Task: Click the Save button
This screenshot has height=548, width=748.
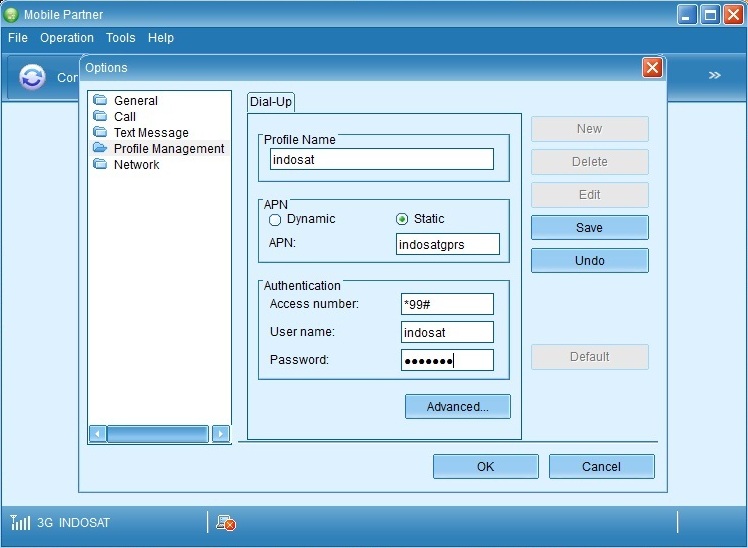Action: 590,227
